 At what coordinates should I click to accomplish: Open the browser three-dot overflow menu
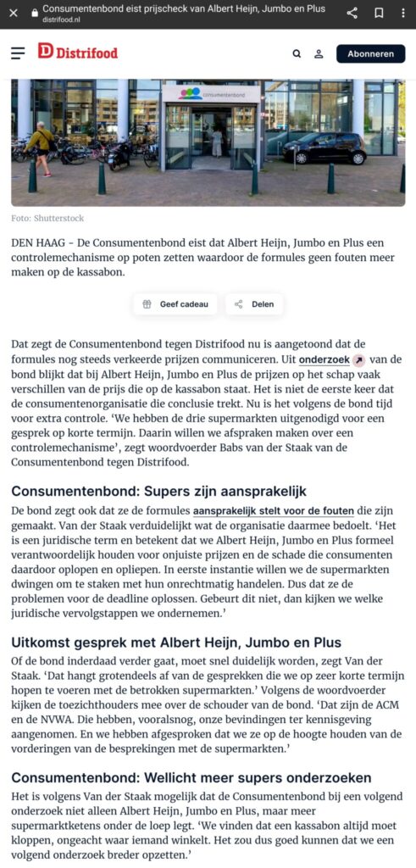(404, 14)
